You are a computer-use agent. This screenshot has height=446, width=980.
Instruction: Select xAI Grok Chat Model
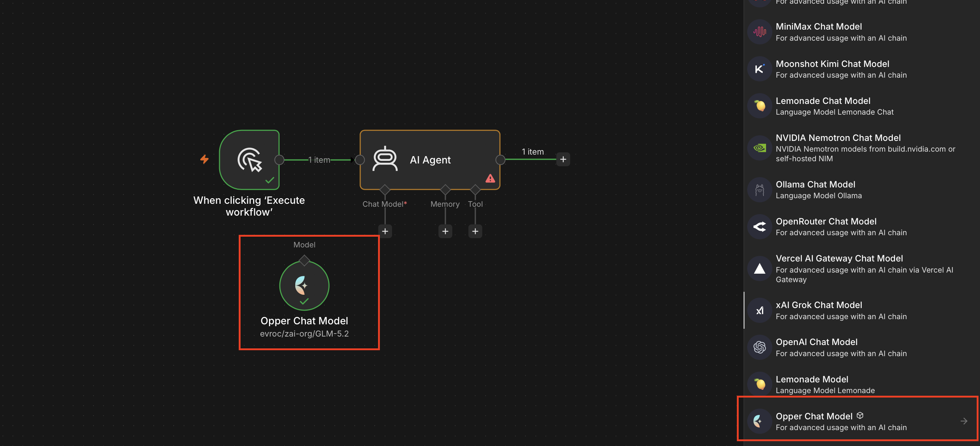click(x=861, y=310)
